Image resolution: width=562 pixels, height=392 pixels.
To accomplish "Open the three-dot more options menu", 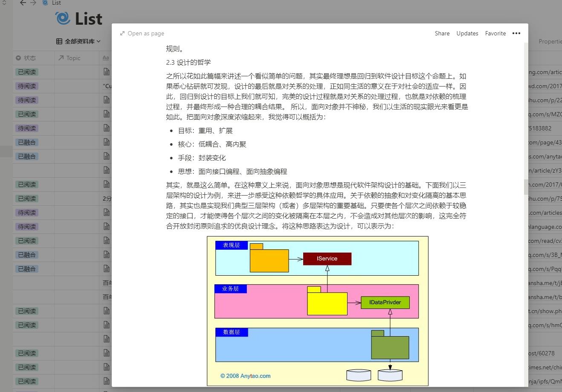I will coord(516,33).
